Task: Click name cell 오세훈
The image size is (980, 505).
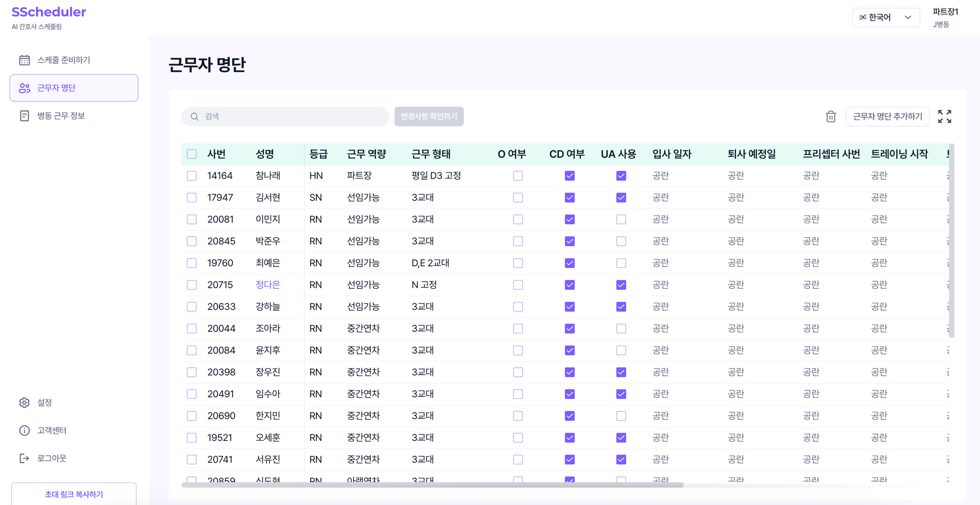Action: (x=267, y=438)
